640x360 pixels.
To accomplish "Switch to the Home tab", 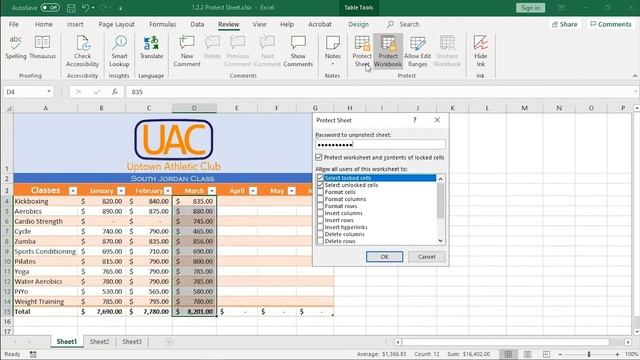I will coord(44,24).
